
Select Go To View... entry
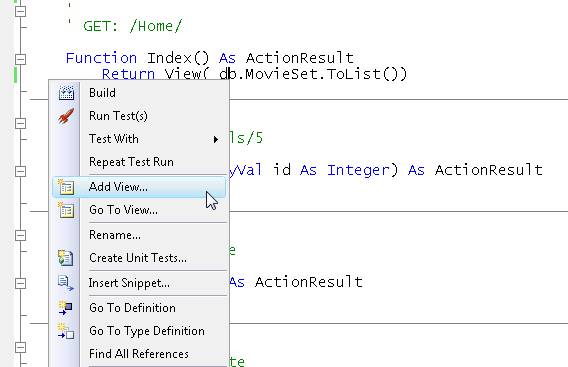pyautogui.click(x=139, y=210)
